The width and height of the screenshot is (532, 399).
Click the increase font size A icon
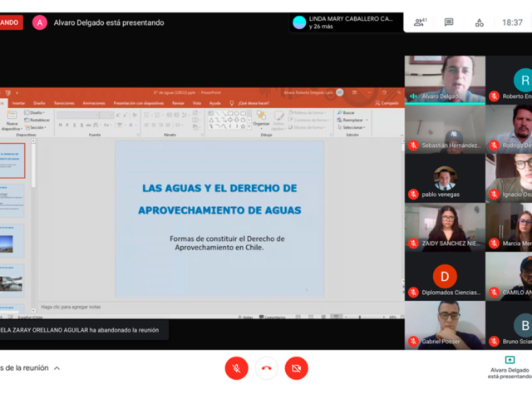coord(118,116)
